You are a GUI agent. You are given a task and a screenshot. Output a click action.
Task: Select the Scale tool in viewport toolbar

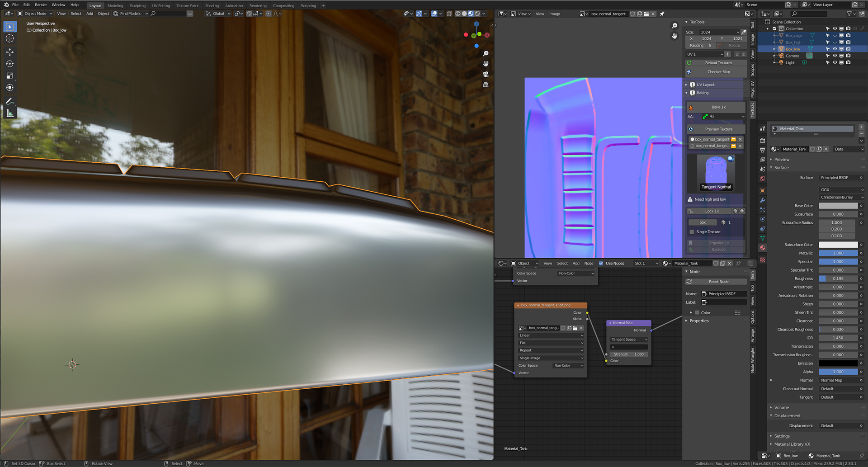pos(9,75)
